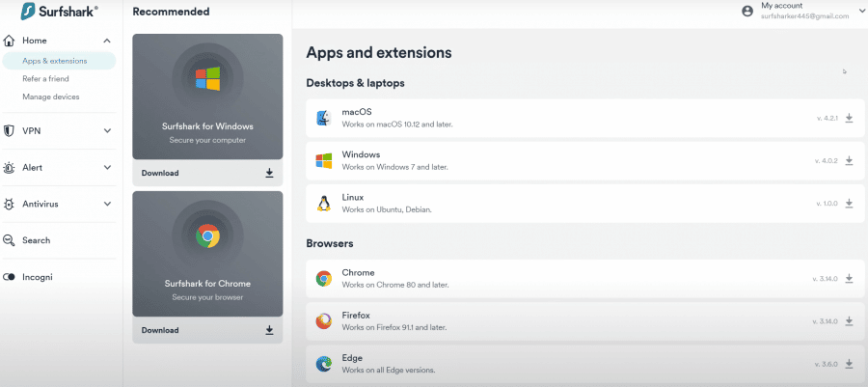This screenshot has width=868, height=387.
Task: Click the Windows logo in Desktops list
Action: click(x=324, y=160)
